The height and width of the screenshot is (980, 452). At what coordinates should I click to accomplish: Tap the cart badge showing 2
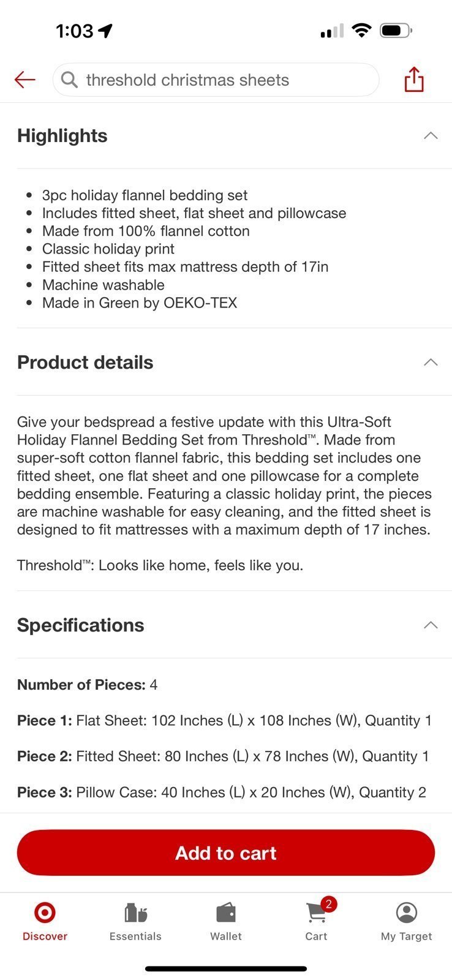click(x=329, y=904)
